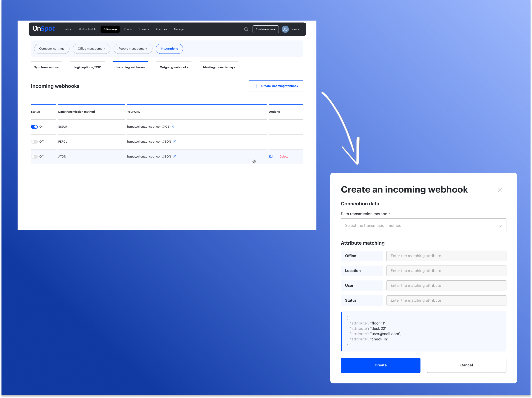Click the https://client.unspot.com/ACS URL
The image size is (532, 398).
(148, 127)
